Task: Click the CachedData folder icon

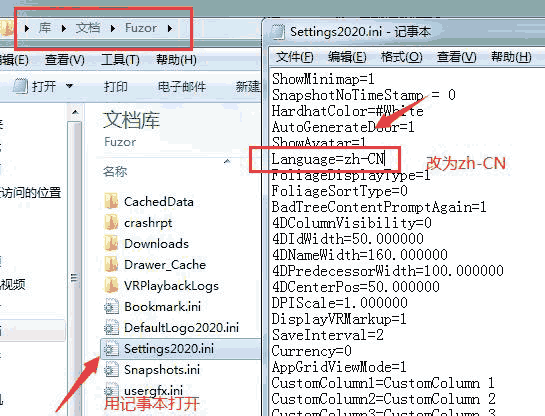Action: [111, 202]
